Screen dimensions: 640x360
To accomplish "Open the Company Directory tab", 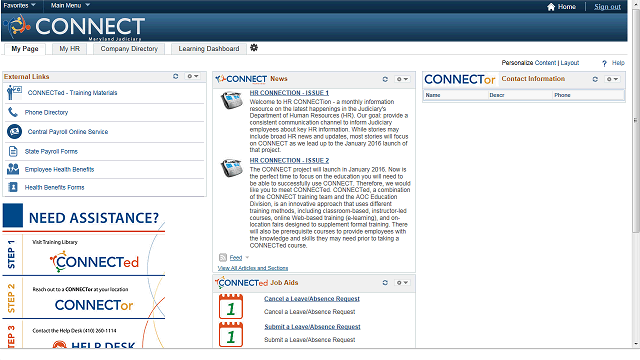I will pos(129,49).
